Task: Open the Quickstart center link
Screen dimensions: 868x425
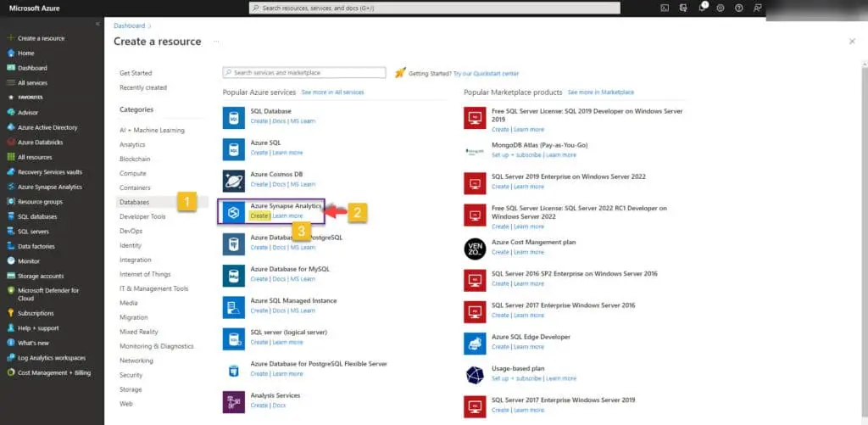Action: point(486,73)
